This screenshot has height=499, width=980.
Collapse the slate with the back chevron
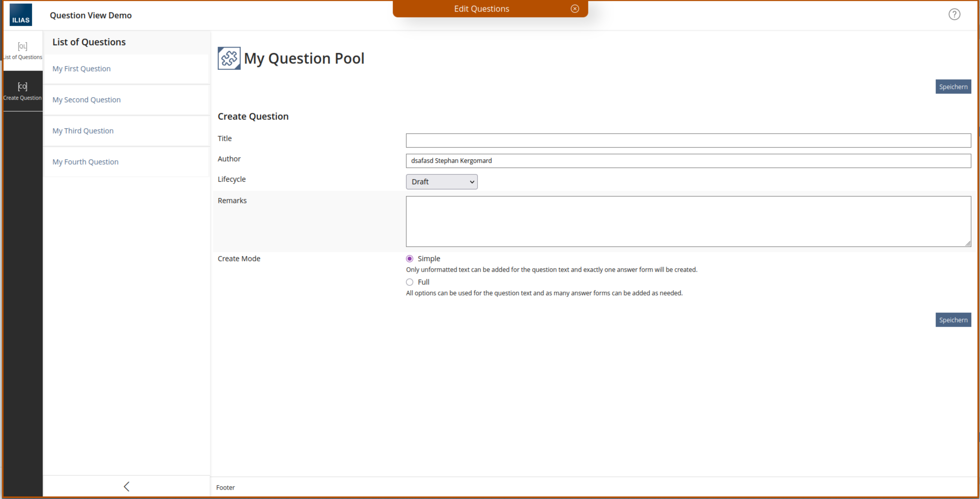coord(127,486)
